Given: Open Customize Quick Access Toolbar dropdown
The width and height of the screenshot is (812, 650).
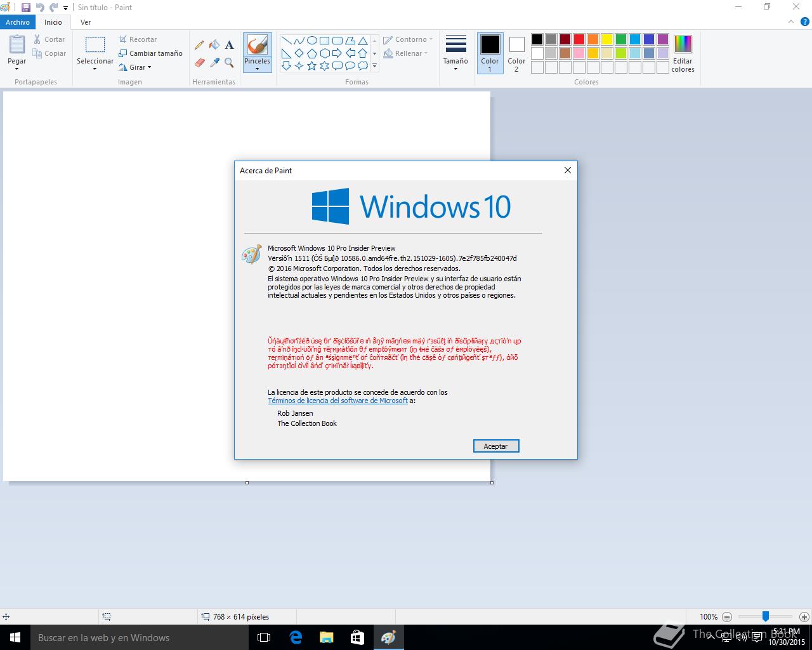Looking at the screenshot, I should tap(66, 8).
